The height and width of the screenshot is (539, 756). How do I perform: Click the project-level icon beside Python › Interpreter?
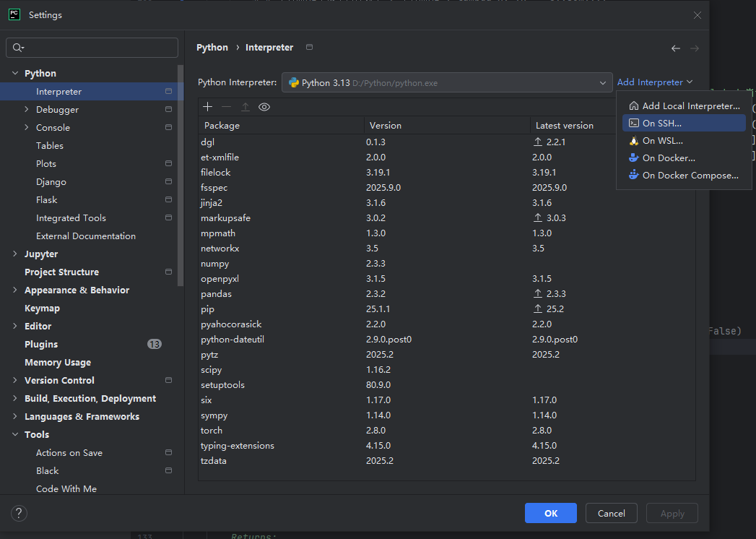point(310,48)
